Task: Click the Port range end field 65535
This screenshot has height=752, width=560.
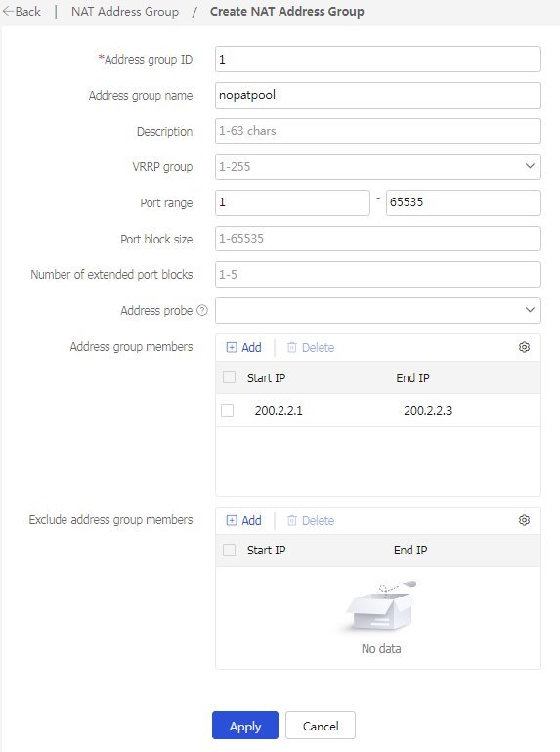Action: 463,202
